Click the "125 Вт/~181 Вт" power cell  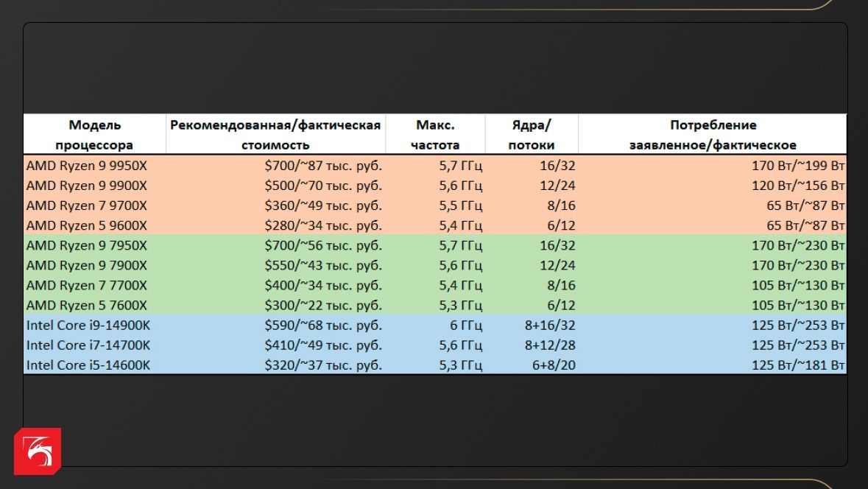798,365
